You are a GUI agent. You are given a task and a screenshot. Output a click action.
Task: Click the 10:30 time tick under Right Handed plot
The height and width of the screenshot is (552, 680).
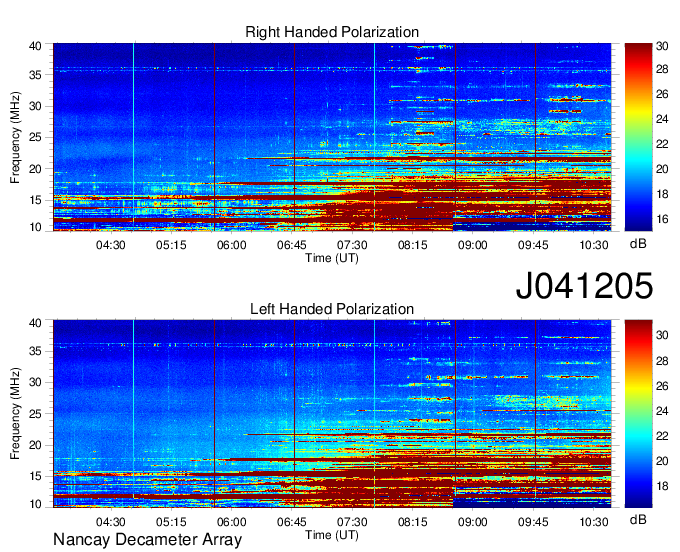click(x=594, y=245)
